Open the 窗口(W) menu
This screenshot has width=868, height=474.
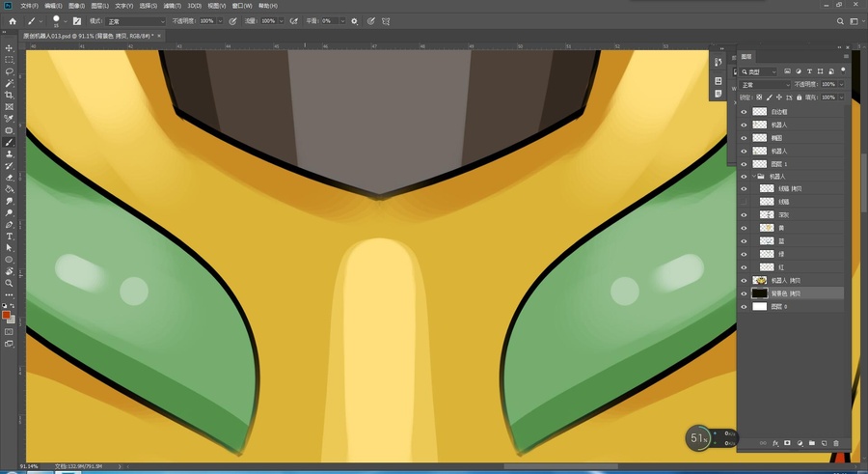point(242,6)
